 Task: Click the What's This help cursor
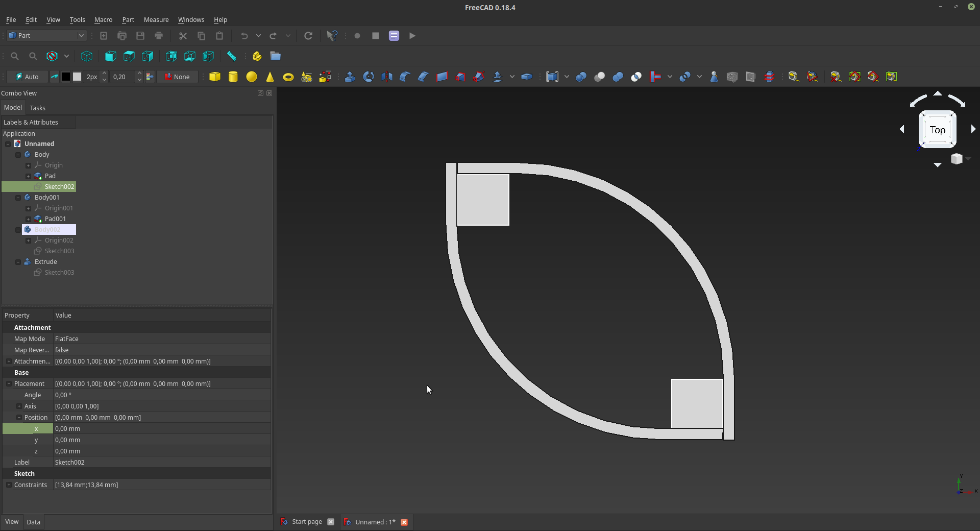pyautogui.click(x=332, y=36)
